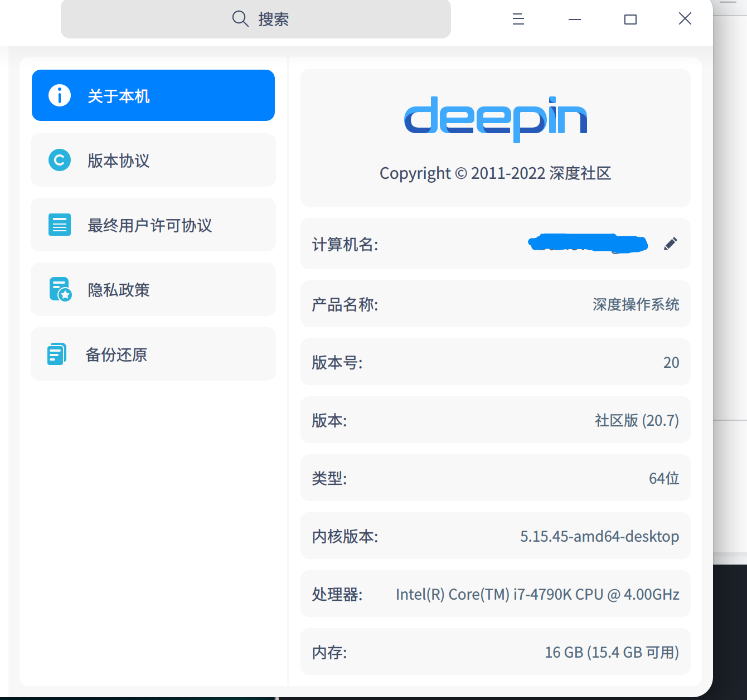747x700 pixels.
Task: Click the Copyright © 2011-2022 深度社区 text
Action: 496,173
